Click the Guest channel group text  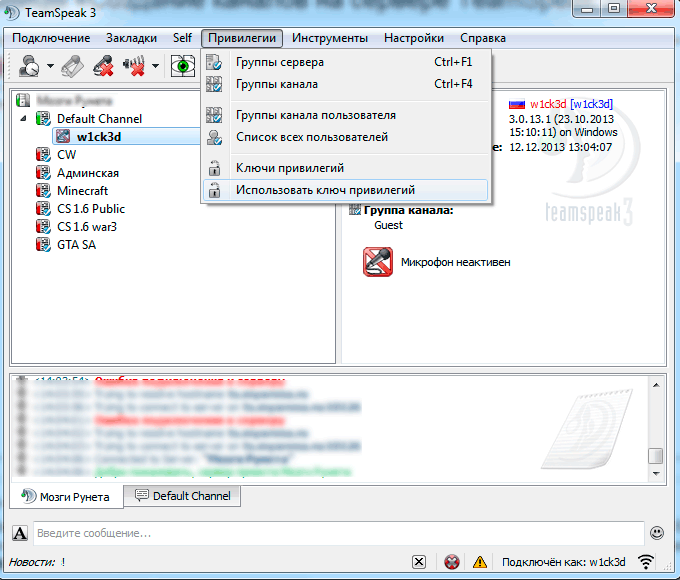pyautogui.click(x=388, y=225)
